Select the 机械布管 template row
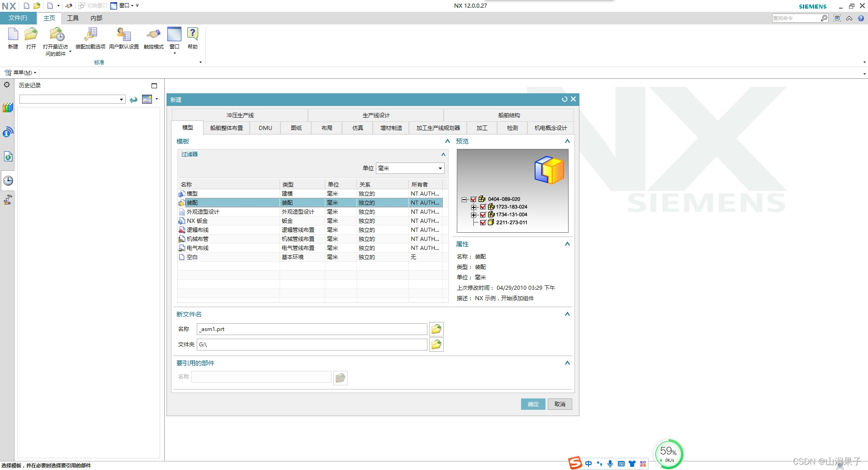The width and height of the screenshot is (868, 470). pyautogui.click(x=310, y=239)
